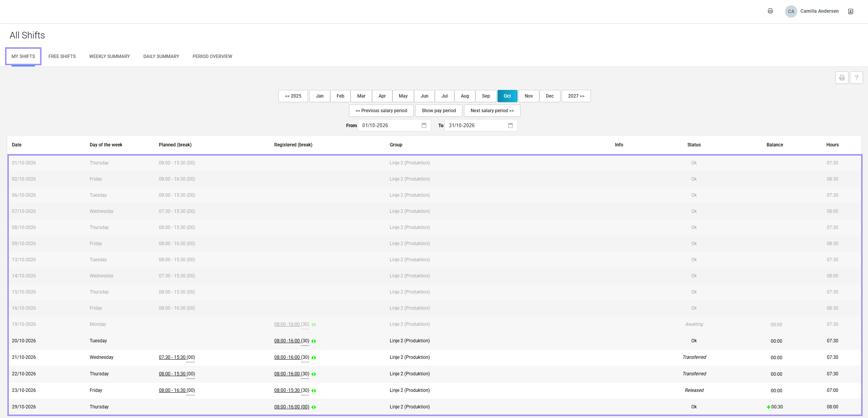Image resolution: width=868 pixels, height=418 pixels.
Task: Click the printer icon in top header
Action: click(770, 11)
